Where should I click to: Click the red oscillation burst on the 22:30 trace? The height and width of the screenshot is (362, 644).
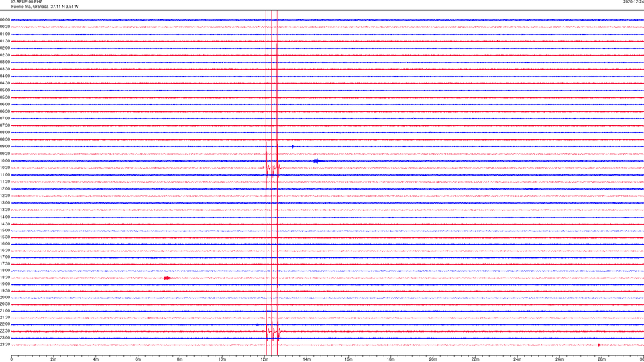coord(273,330)
